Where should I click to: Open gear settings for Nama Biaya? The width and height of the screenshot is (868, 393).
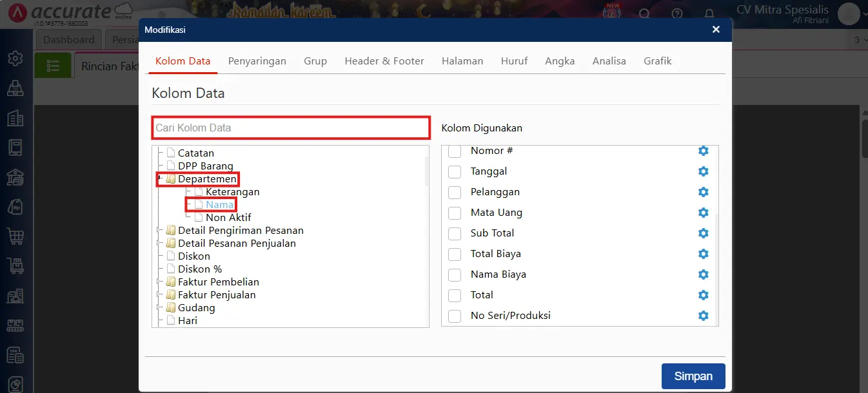click(703, 274)
